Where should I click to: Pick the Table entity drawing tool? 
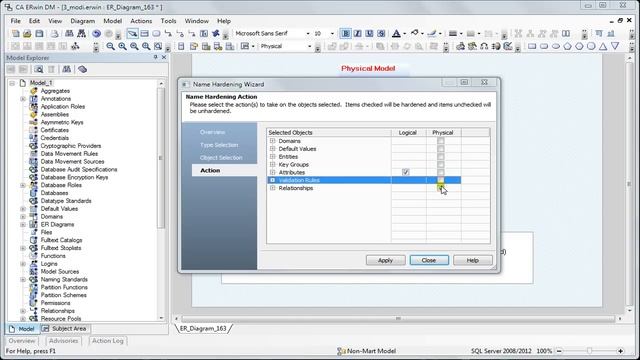point(144,33)
